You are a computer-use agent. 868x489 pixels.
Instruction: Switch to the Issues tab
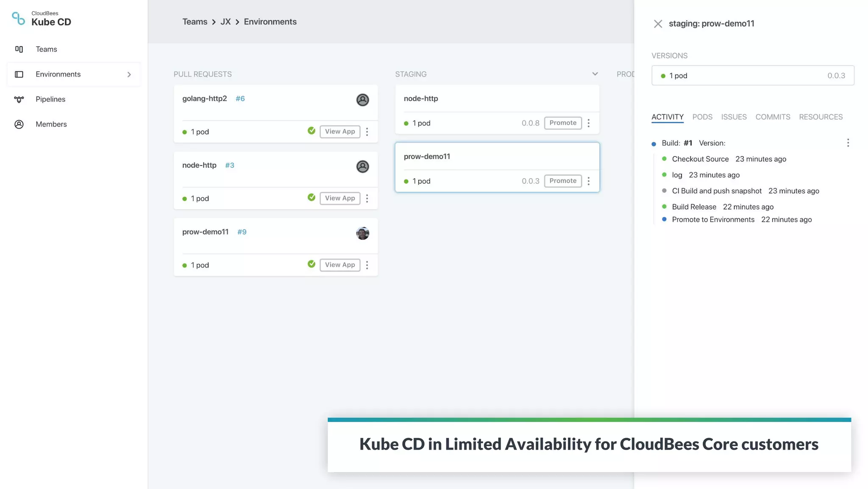(734, 117)
